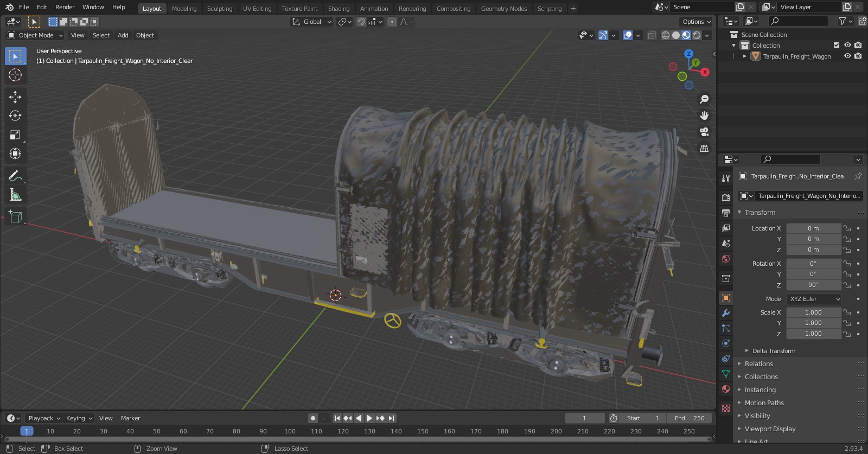Open the Physics properties tab
The width and height of the screenshot is (868, 454).
coord(726,343)
